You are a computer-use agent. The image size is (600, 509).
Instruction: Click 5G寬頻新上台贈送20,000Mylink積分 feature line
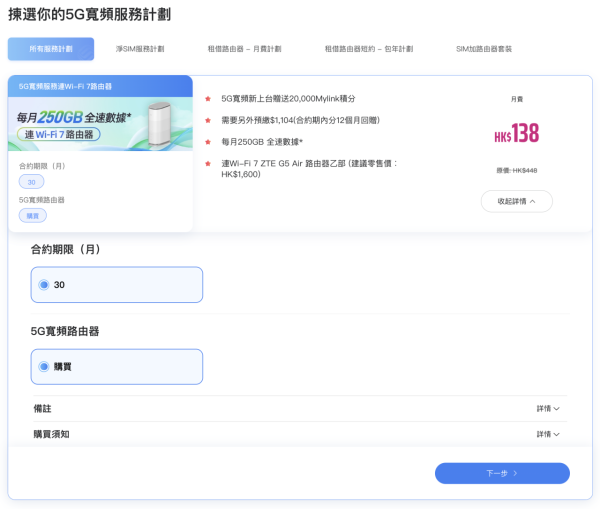(x=288, y=99)
